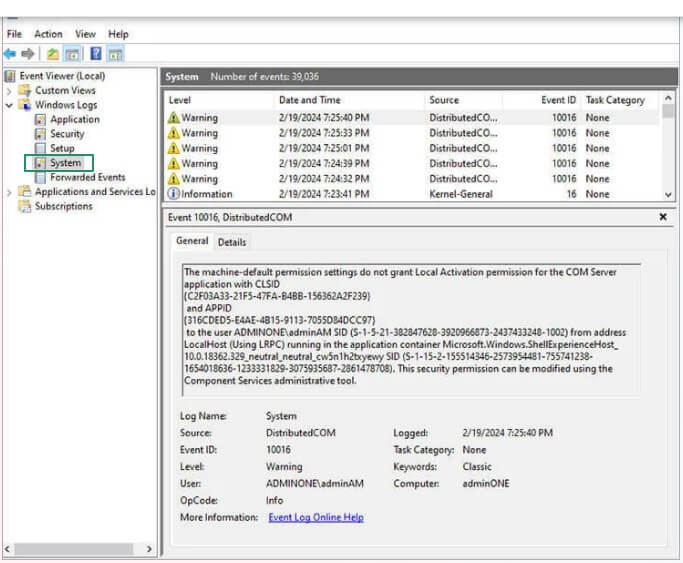The image size is (683, 563).
Task: Toggle the Show/Hide Action Pane toolbar icon
Action: (116, 54)
